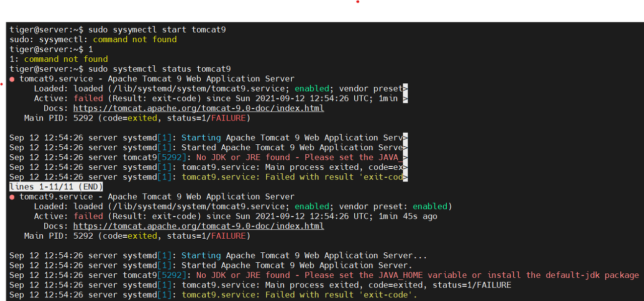The height and width of the screenshot is (301, 644).
Task: Click the 'code=exited, status=1/FAILURE' log text with the 12:54:26 timestamp
Action: 440,285
